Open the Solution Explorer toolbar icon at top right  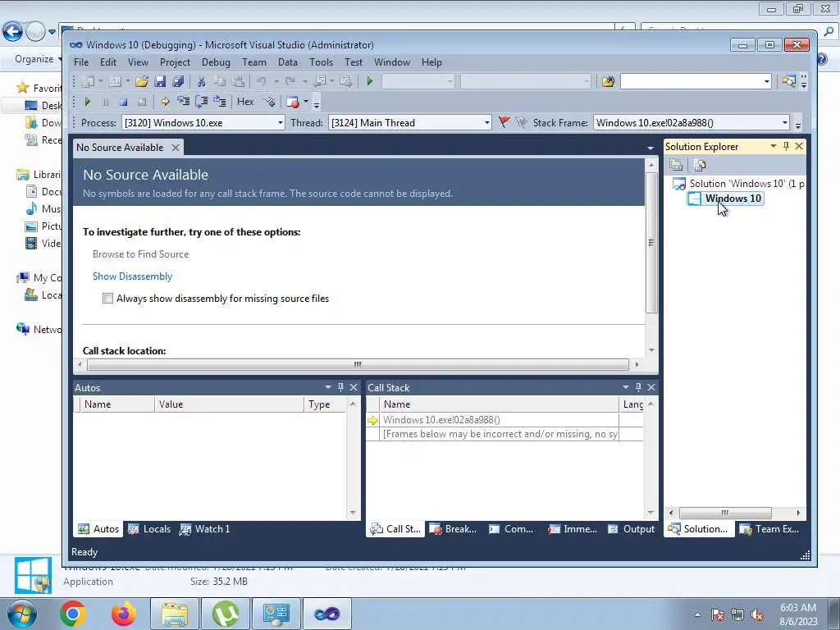pyautogui.click(x=788, y=81)
